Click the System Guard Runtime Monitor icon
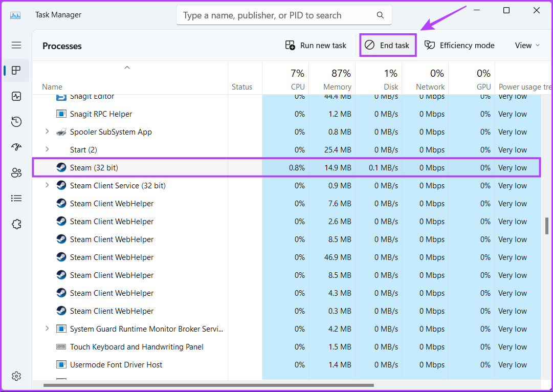This screenshot has height=392, width=553. pos(61,329)
